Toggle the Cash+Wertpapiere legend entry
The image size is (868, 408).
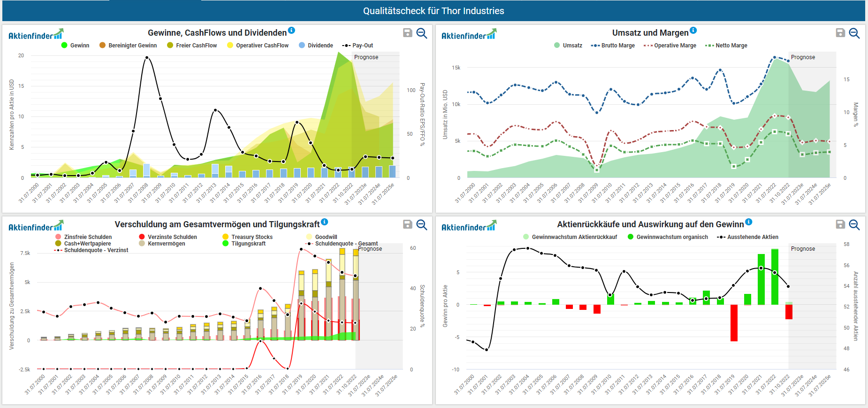[x=83, y=244]
